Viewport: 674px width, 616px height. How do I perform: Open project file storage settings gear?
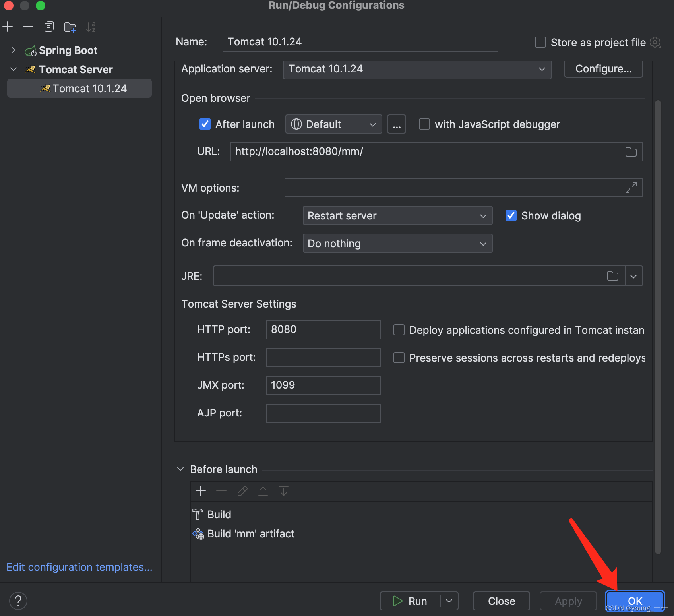[x=655, y=42]
